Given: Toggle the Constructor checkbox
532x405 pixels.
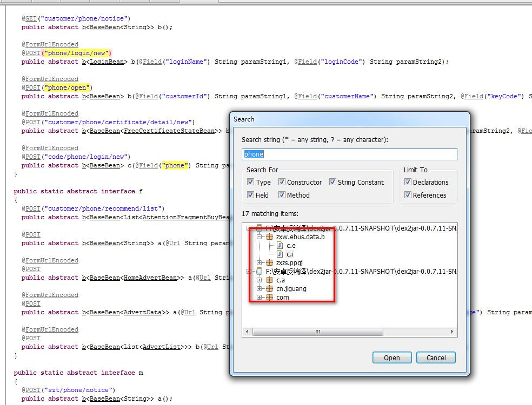Looking at the screenshot, I should tap(282, 182).
